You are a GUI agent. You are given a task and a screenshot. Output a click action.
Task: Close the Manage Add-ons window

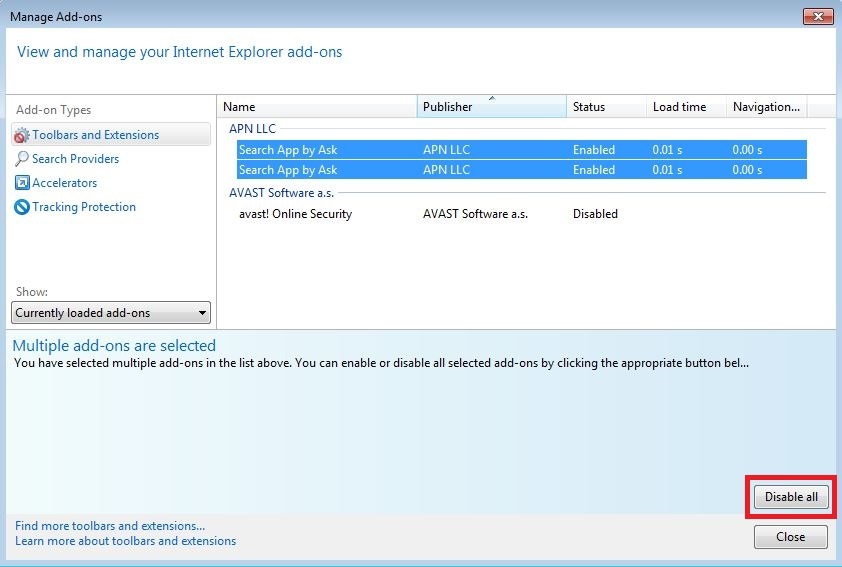818,17
